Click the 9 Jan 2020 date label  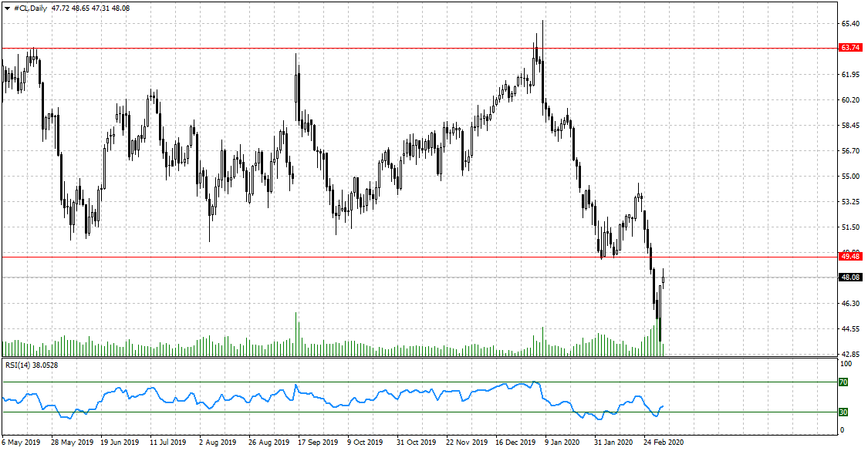562,443
